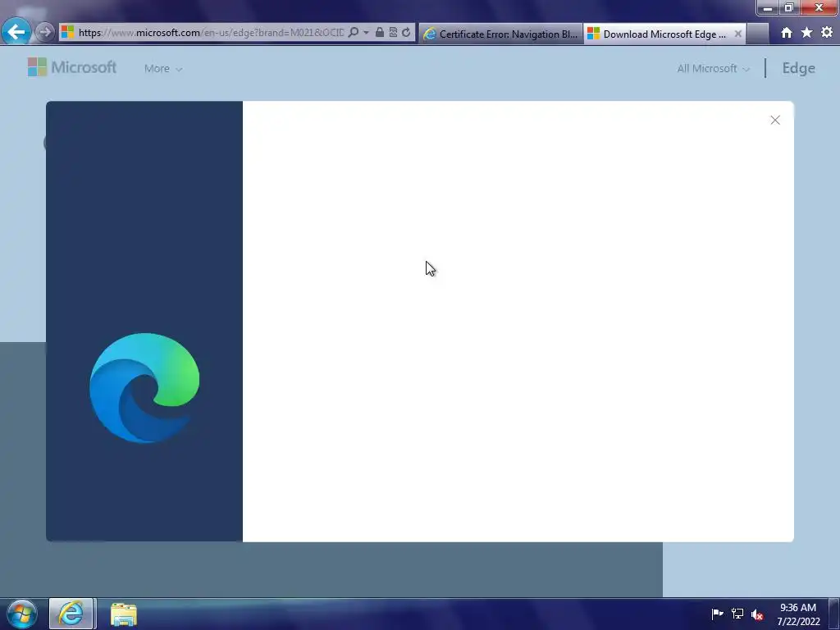Click the Edge header link
Viewport: 840px width, 630px height.
(x=798, y=68)
